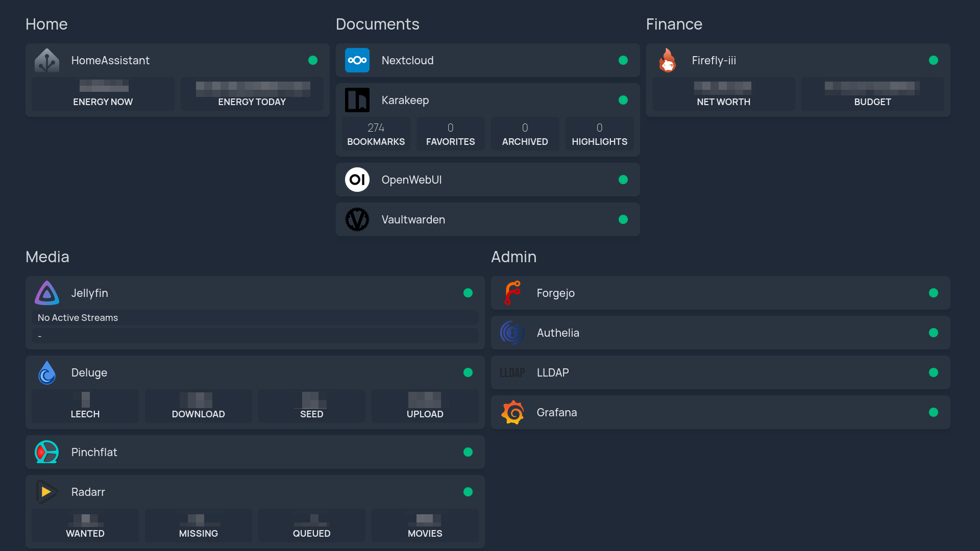Click the Jellyfin status indicator dot
This screenshot has height=551, width=980.
pos(468,293)
